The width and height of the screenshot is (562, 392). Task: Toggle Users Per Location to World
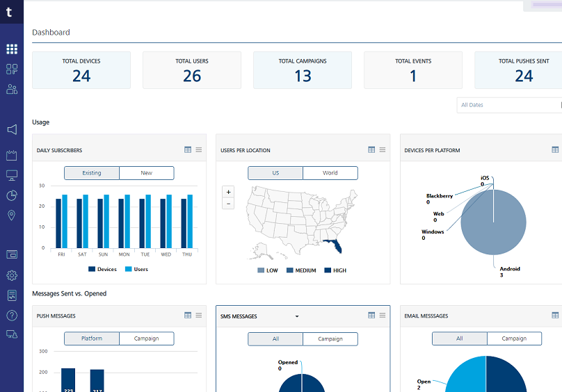coord(330,172)
